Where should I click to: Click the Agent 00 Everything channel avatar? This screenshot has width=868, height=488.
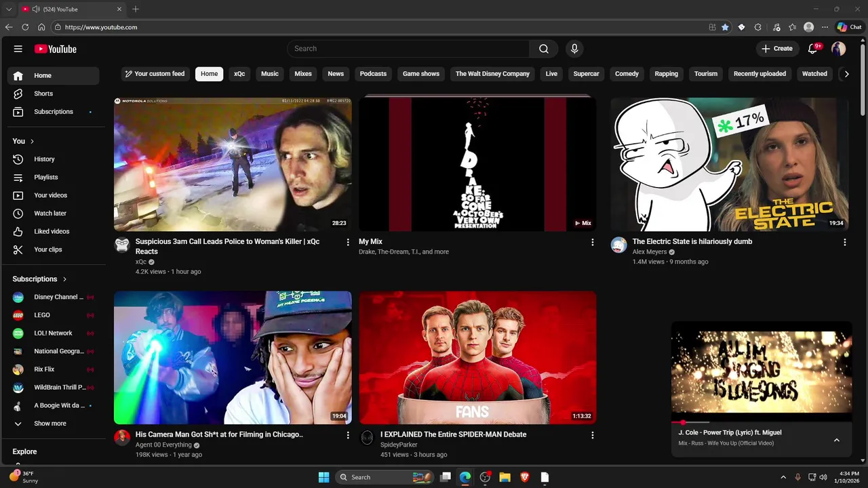point(122,438)
